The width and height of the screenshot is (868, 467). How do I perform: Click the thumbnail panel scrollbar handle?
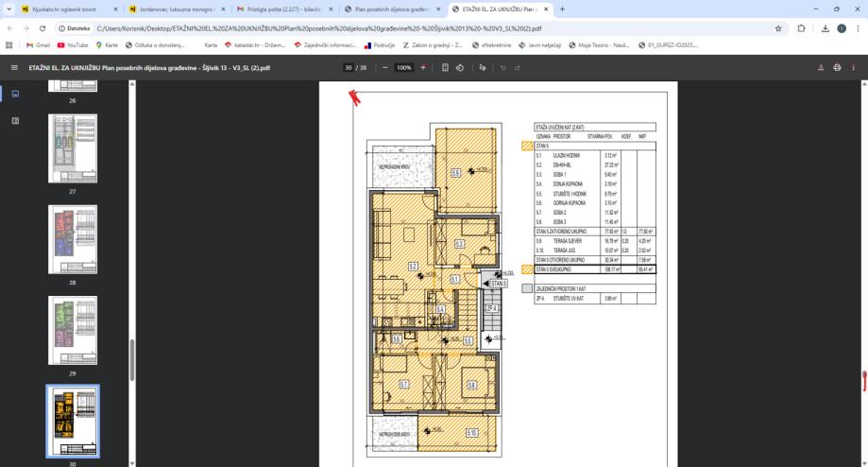pos(131,360)
